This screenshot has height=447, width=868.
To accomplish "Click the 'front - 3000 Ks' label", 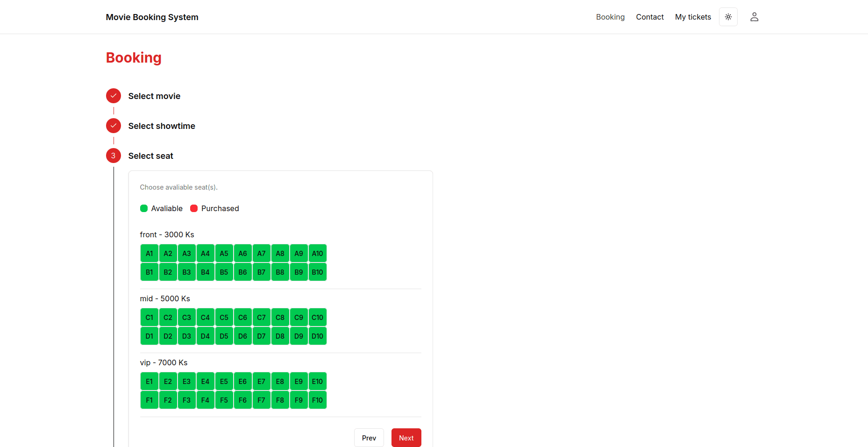I will coord(167,234).
